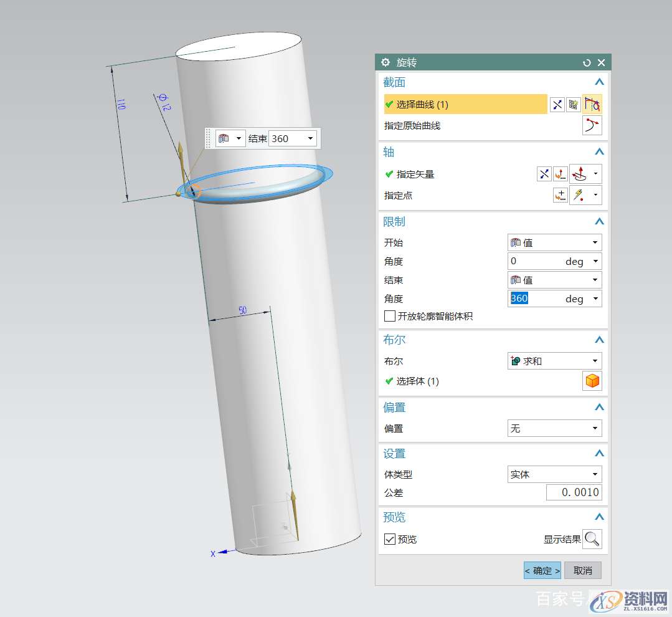Reset the 旋转 dialog with reset icon
The image size is (672, 617).
pyautogui.click(x=587, y=62)
